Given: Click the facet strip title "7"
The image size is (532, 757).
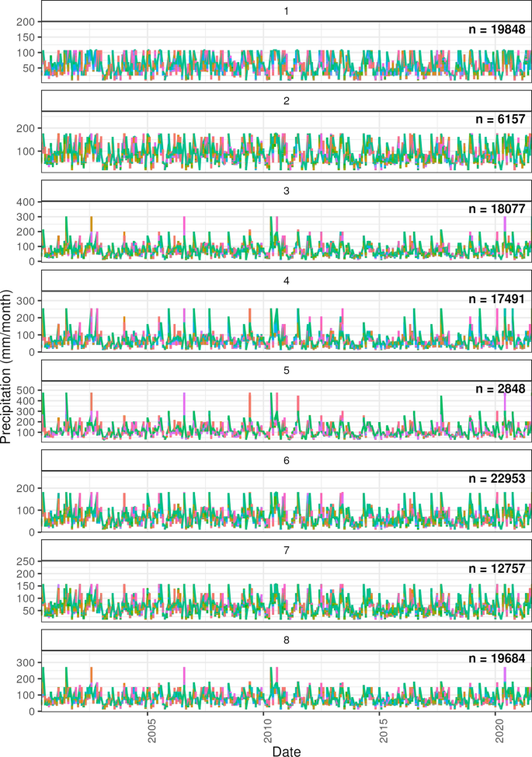Looking at the screenshot, I should point(287,550).
